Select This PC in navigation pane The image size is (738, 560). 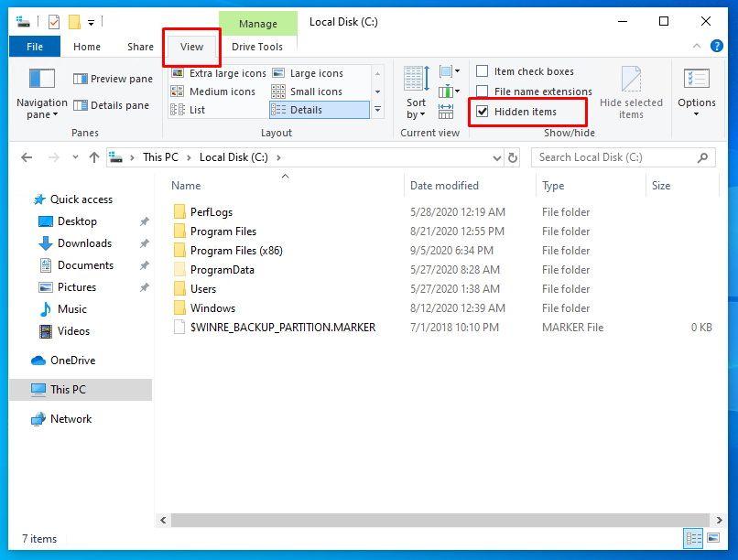81,390
